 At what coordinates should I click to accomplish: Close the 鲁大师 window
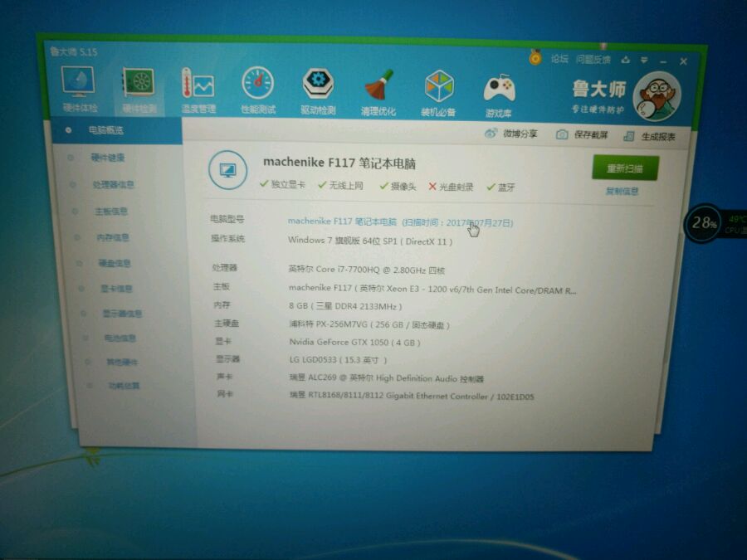[x=683, y=62]
